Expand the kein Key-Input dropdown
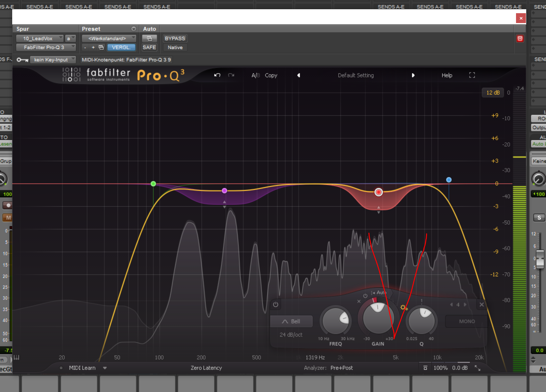The image size is (546, 392). point(53,60)
